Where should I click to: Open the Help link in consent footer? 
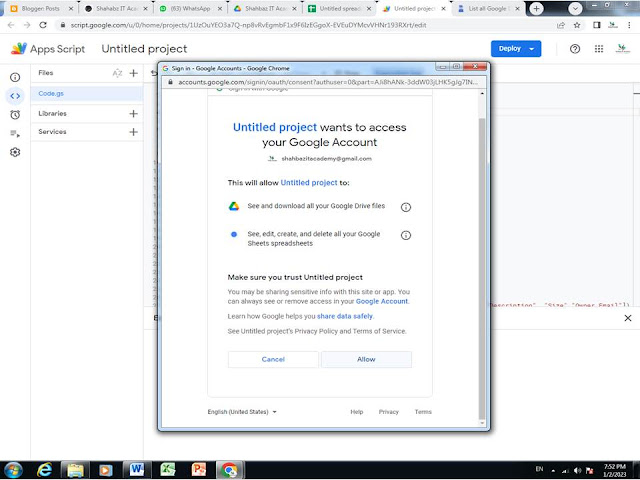click(x=356, y=412)
